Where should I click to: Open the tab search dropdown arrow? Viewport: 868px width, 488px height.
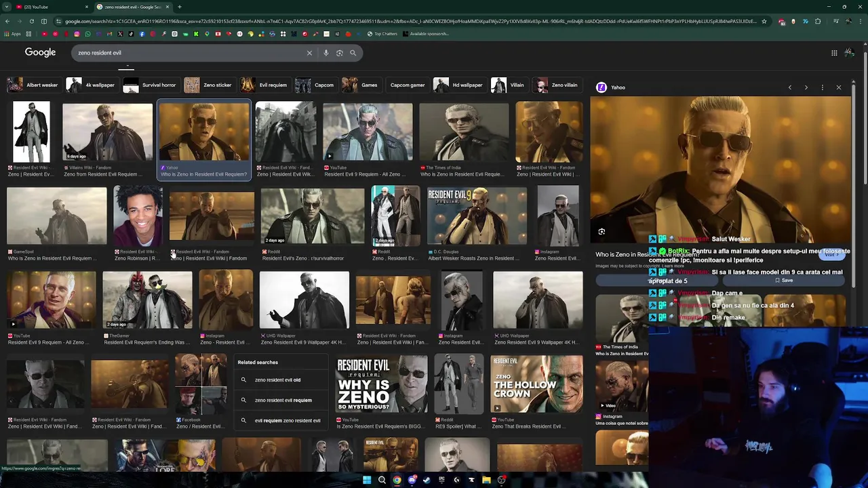(x=7, y=7)
